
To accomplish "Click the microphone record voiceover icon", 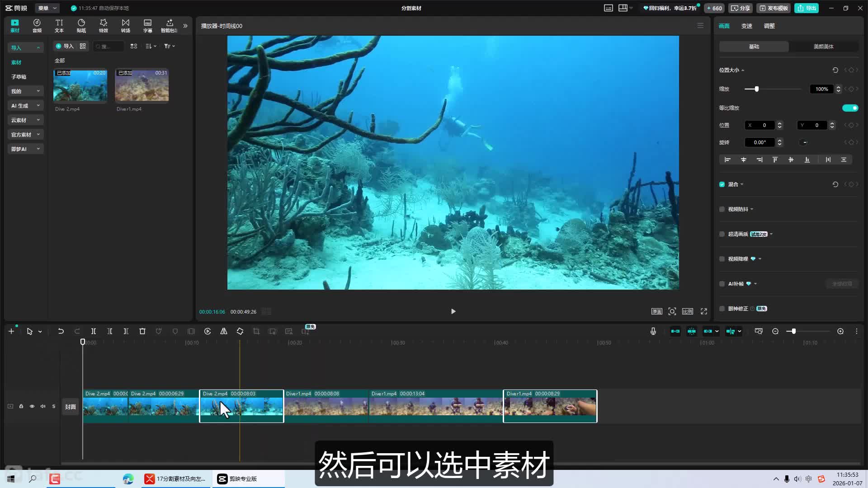I will pyautogui.click(x=653, y=331).
